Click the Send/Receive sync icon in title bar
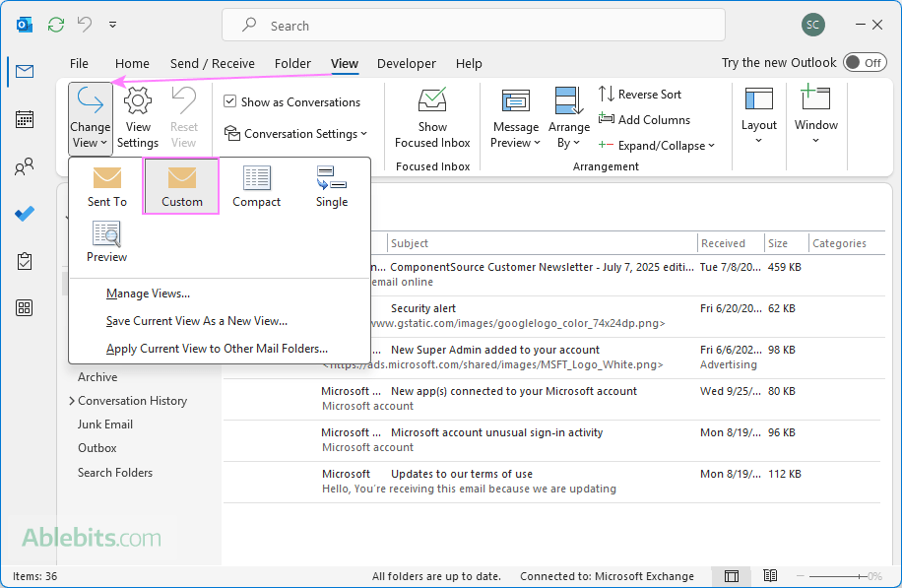This screenshot has width=902, height=588. 56,25
